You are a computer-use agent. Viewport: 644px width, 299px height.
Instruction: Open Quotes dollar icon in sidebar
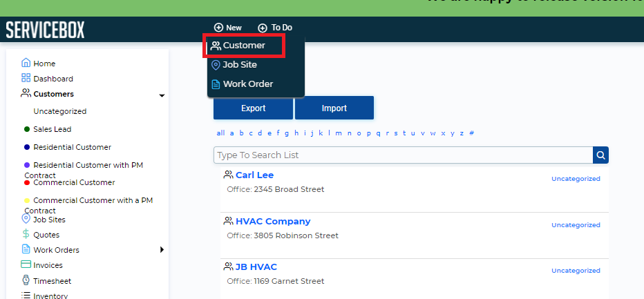(x=26, y=234)
